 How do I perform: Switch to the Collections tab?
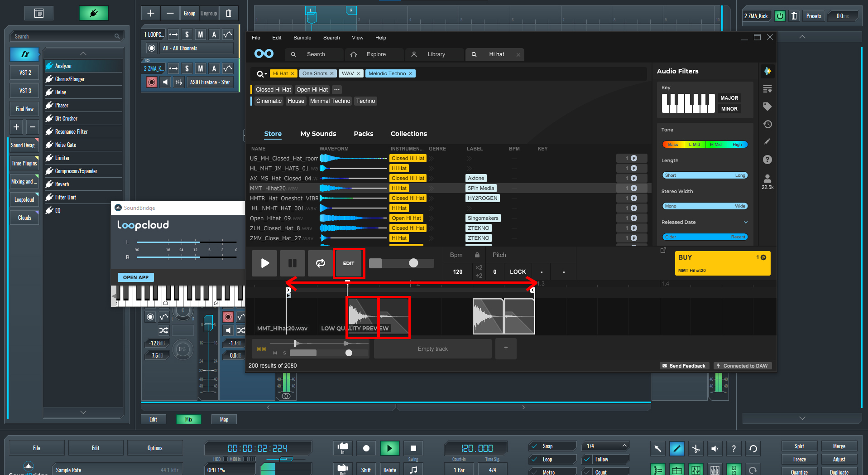[409, 134]
